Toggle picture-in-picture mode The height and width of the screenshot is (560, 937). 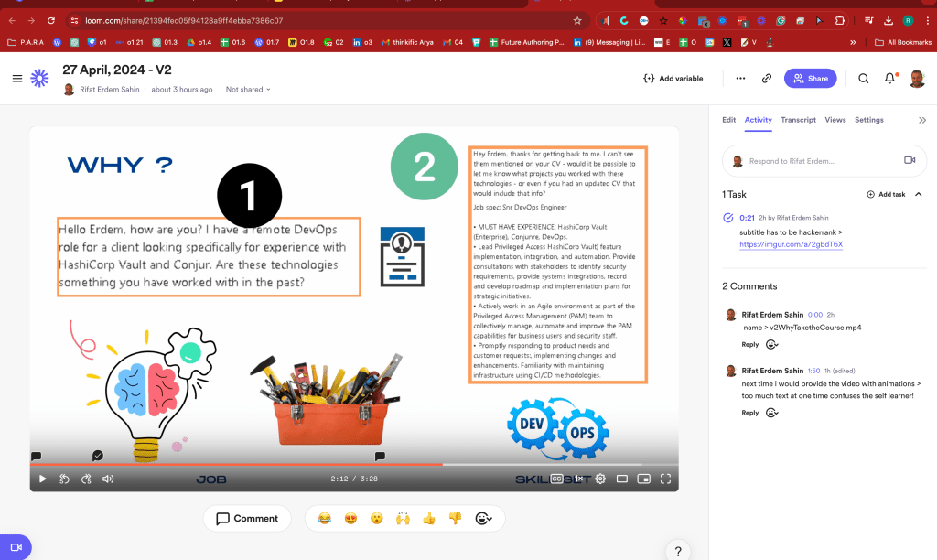[643, 479]
